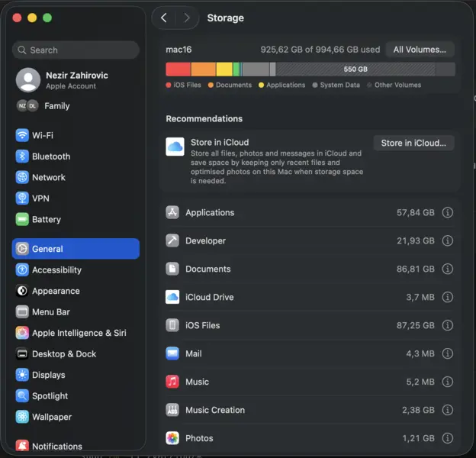Open the Bluetooth icon in sidebar
The height and width of the screenshot is (458, 476).
[22, 156]
